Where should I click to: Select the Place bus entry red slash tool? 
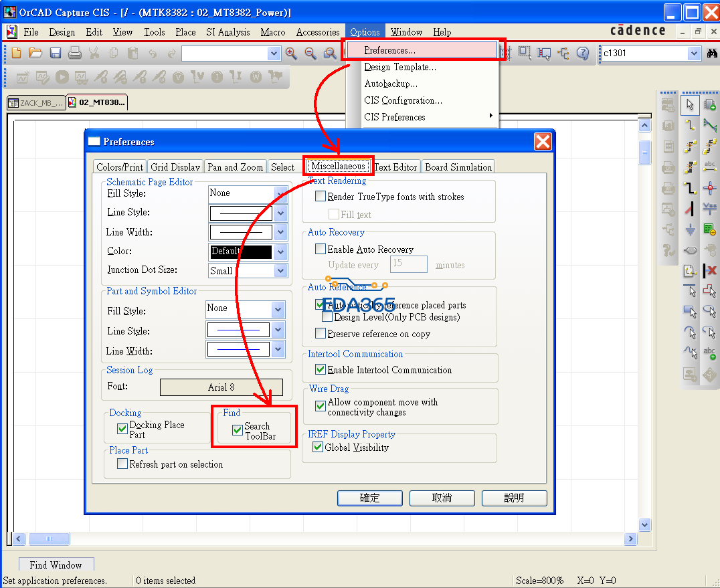690,208
